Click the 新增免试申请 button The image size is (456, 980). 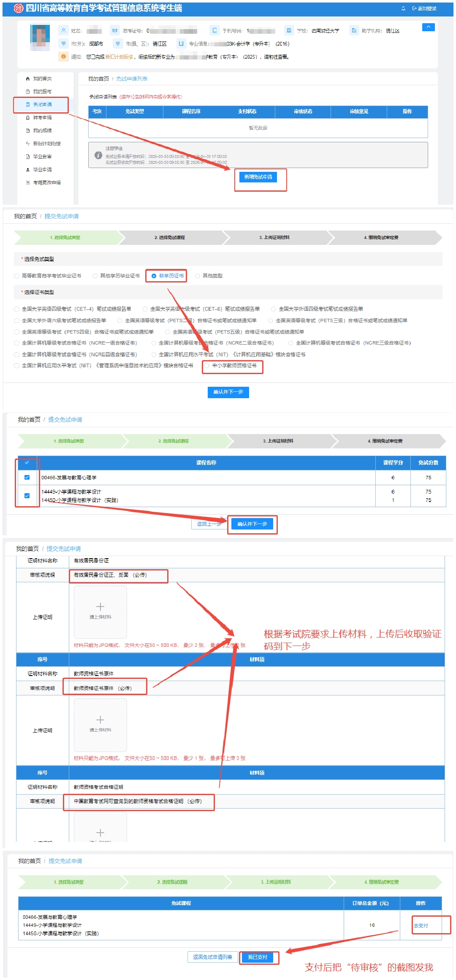(x=258, y=177)
